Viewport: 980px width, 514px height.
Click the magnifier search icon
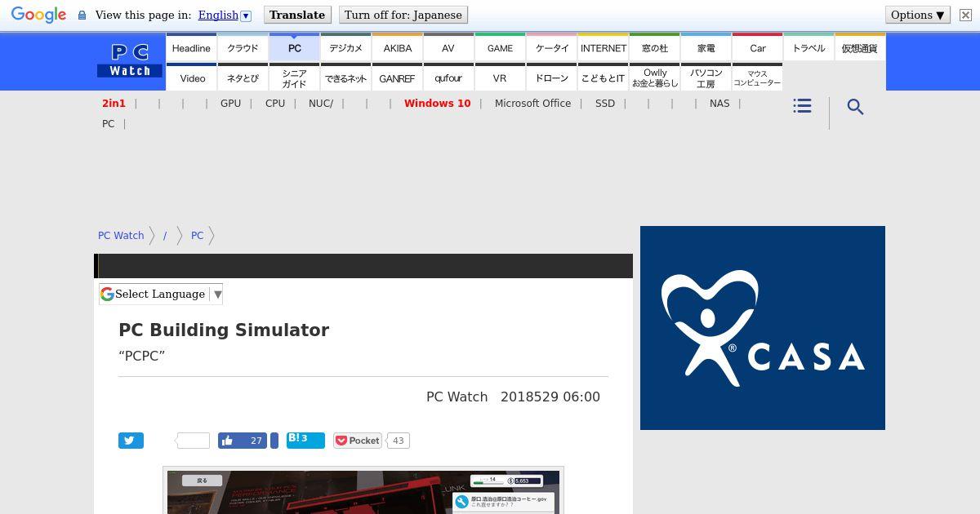[855, 107]
